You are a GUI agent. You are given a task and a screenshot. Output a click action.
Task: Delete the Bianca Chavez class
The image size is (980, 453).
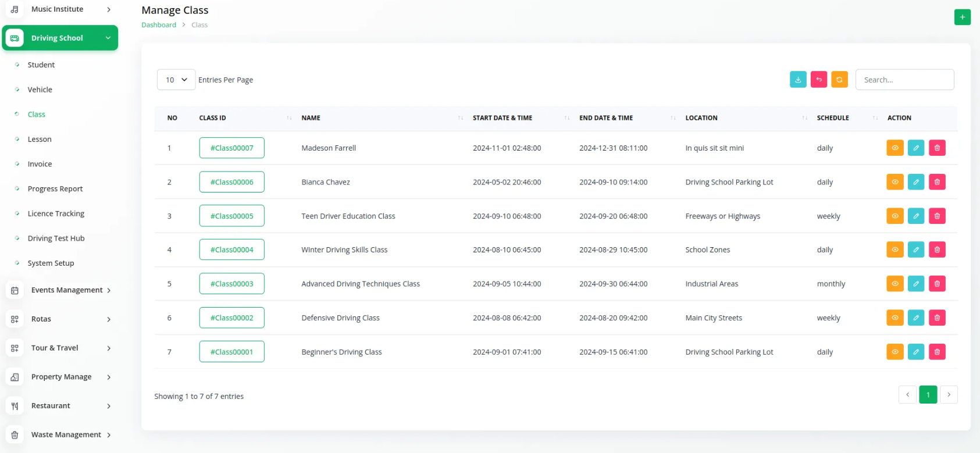[937, 182]
